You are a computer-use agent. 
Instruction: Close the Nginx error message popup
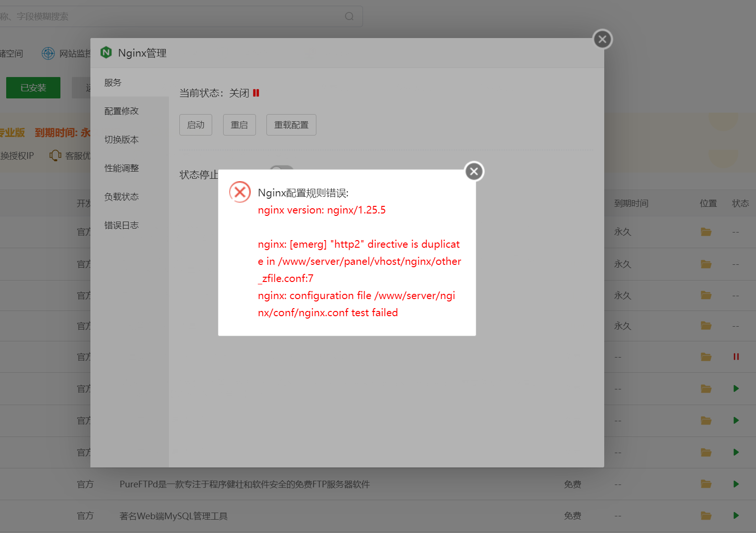click(x=474, y=172)
